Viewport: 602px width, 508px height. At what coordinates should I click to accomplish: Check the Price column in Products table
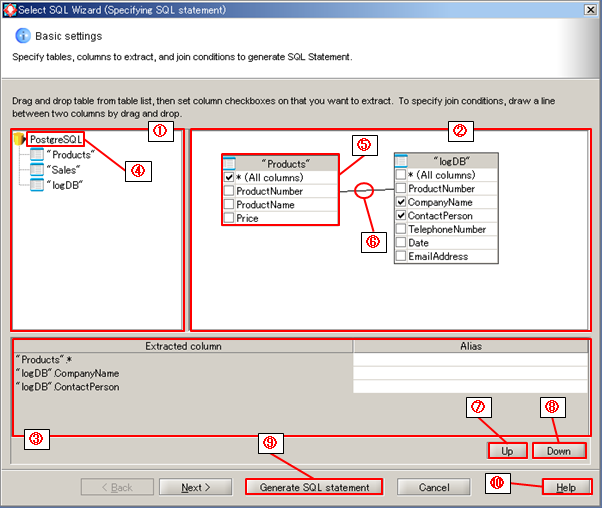pyautogui.click(x=229, y=218)
